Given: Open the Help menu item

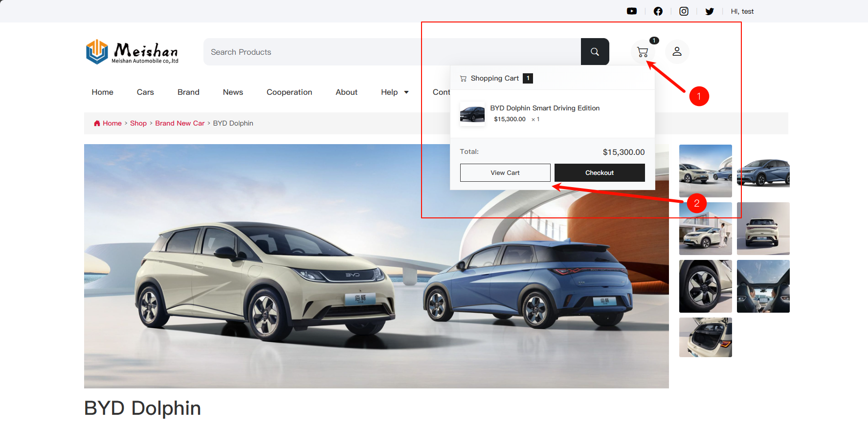Looking at the screenshot, I should click(389, 92).
